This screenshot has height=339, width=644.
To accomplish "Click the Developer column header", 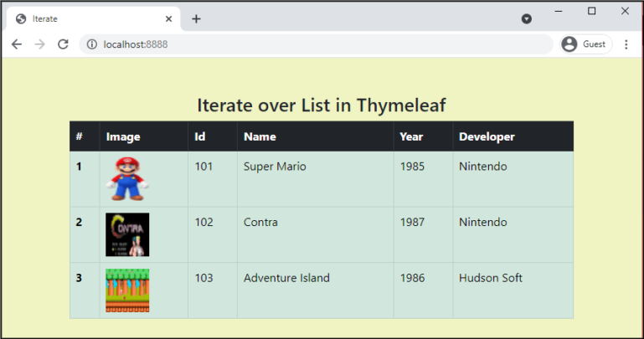I will pos(487,136).
